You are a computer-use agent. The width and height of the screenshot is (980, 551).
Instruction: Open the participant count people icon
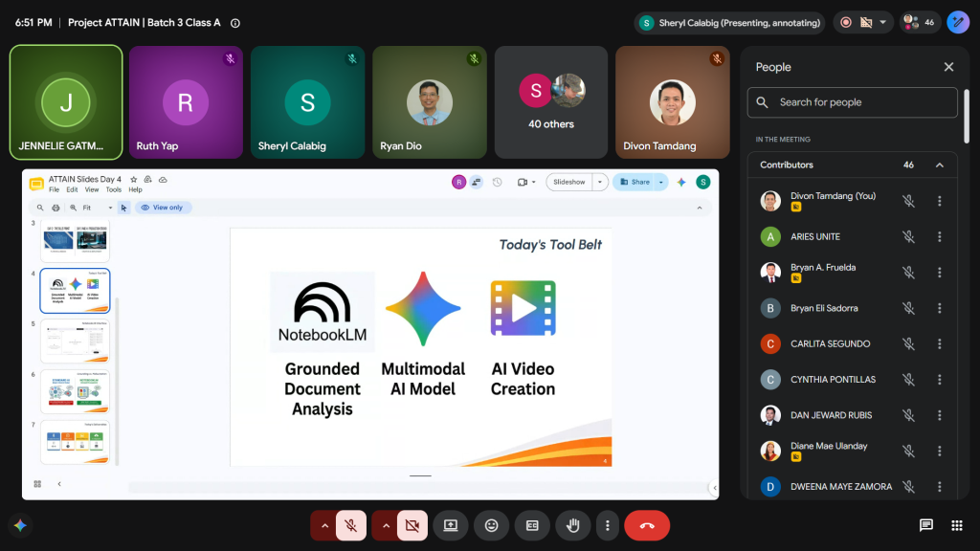[920, 23]
